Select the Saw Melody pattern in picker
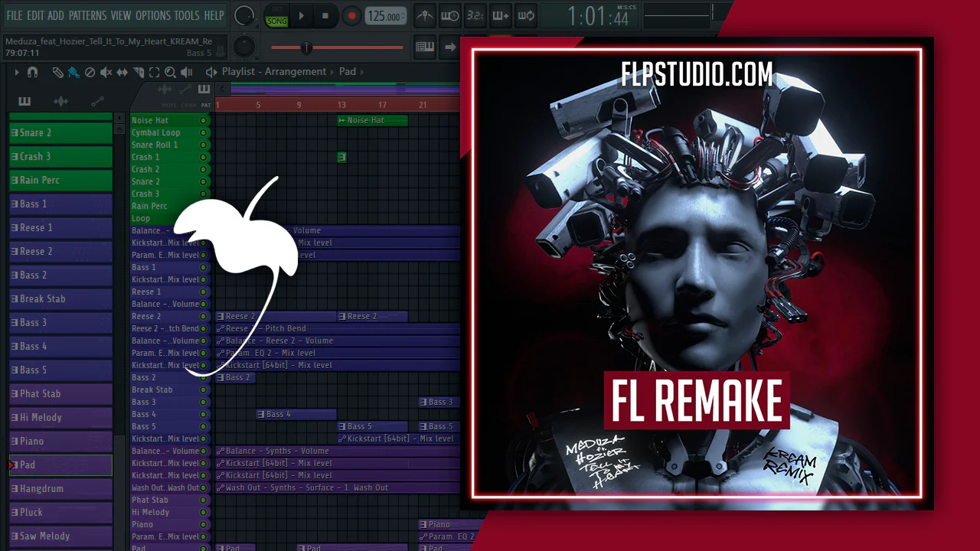This screenshot has height=551, width=980. tap(60, 536)
